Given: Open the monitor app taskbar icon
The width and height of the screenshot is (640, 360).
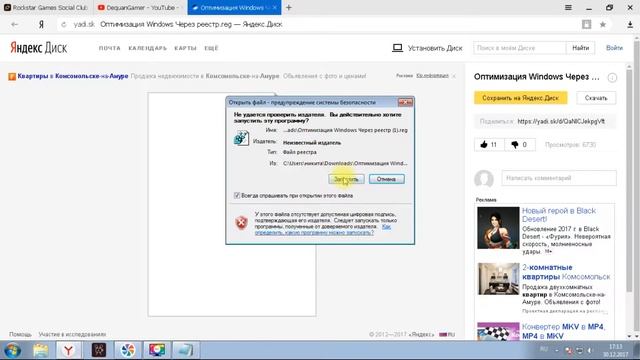Looking at the screenshot, I should (x=157, y=350).
